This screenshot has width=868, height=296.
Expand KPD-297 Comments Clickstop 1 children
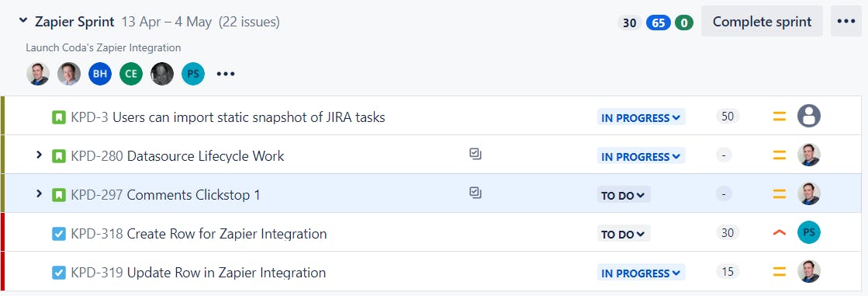pos(39,194)
